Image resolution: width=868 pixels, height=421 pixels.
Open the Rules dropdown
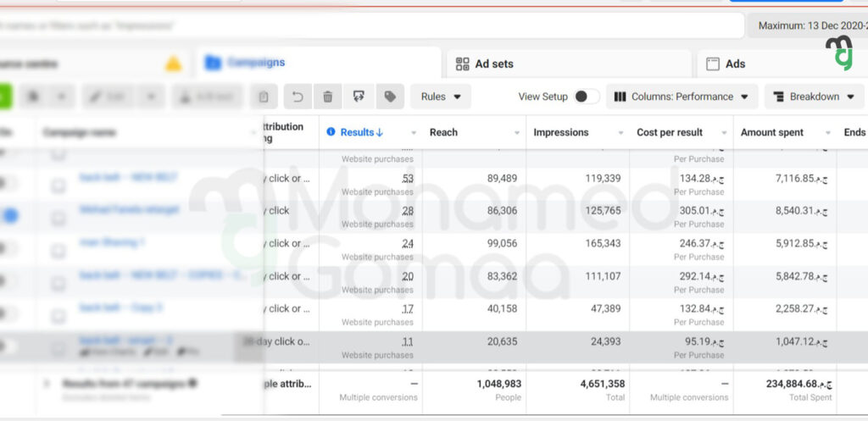[441, 97]
